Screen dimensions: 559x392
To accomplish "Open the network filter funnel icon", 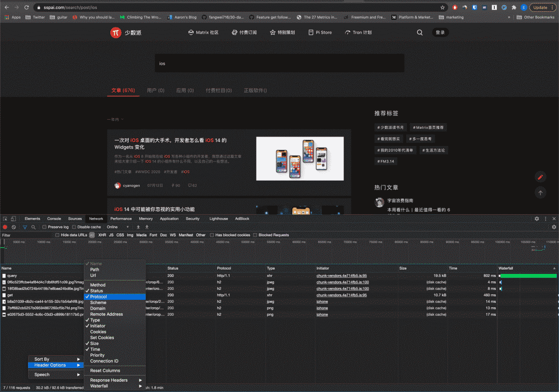I will point(25,227).
